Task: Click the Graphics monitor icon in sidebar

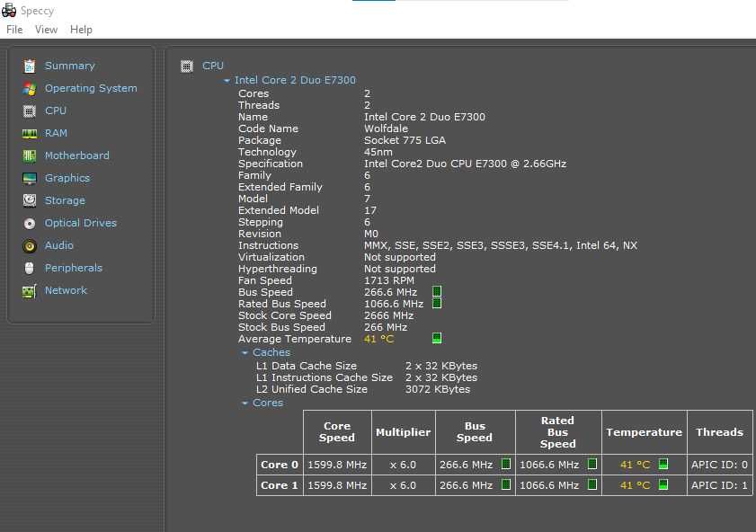Action: 30,178
